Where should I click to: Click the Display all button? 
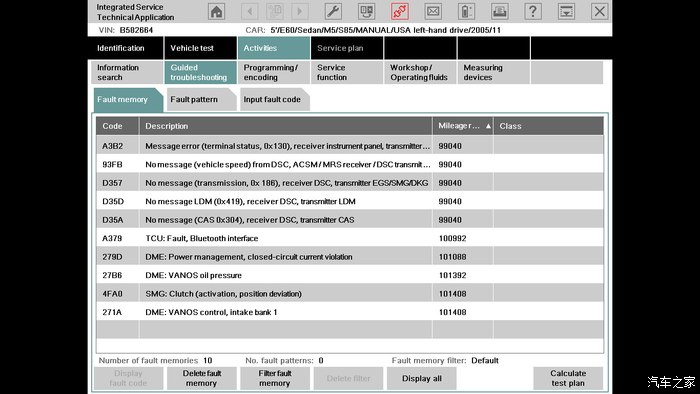click(421, 378)
